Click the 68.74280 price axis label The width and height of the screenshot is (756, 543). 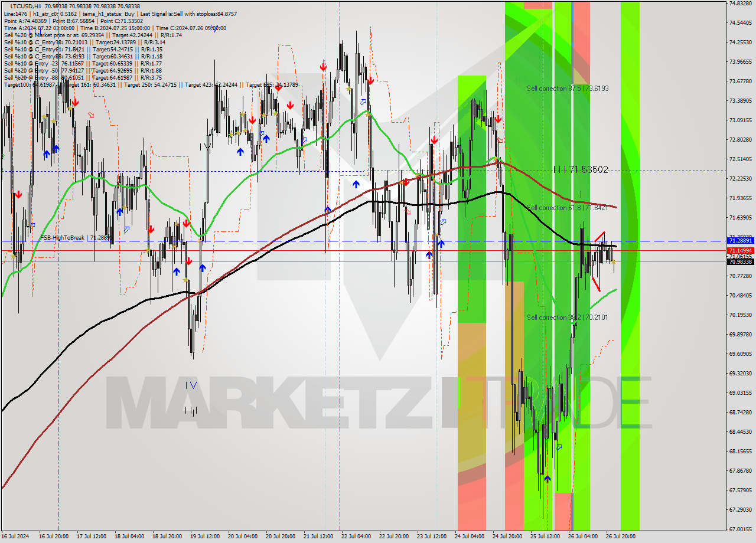[x=740, y=412]
